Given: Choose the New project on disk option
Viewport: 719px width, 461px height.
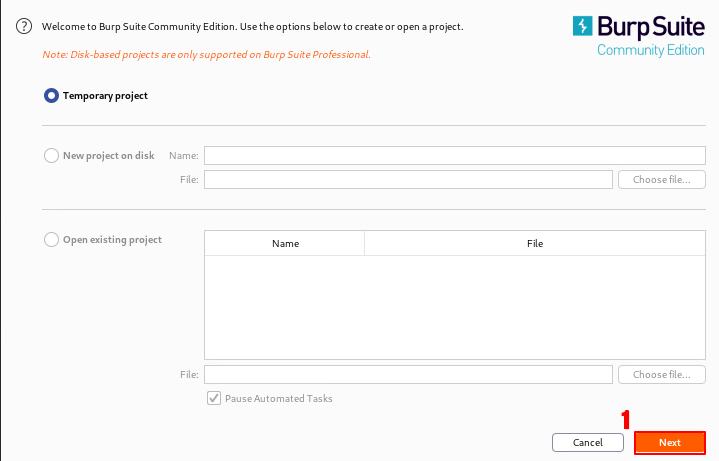Looking at the screenshot, I should click(x=52, y=156).
